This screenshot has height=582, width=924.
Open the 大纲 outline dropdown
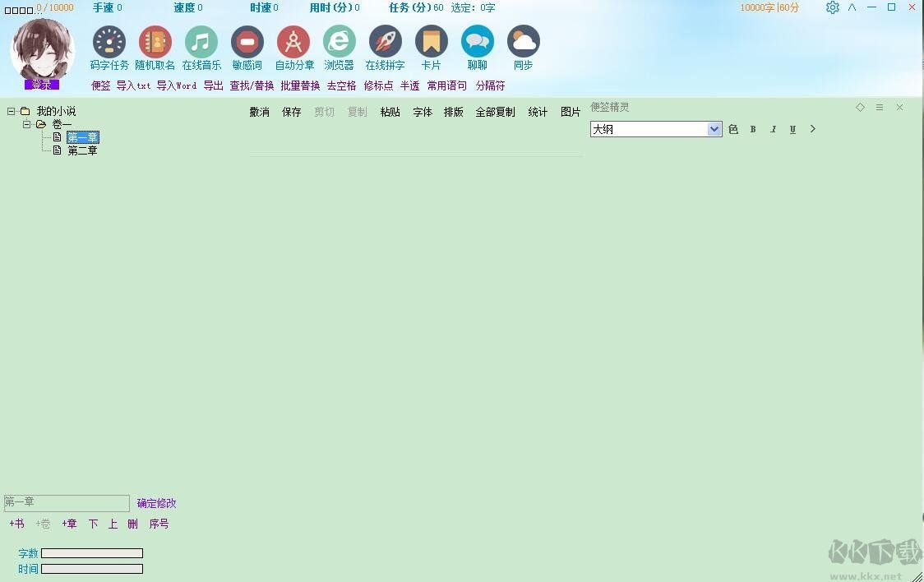pyautogui.click(x=714, y=129)
